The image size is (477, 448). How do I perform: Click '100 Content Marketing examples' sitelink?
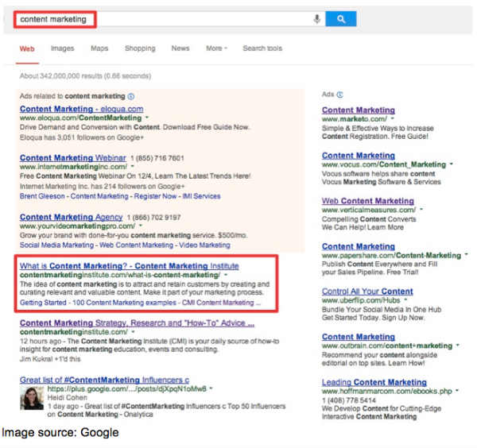(124, 303)
